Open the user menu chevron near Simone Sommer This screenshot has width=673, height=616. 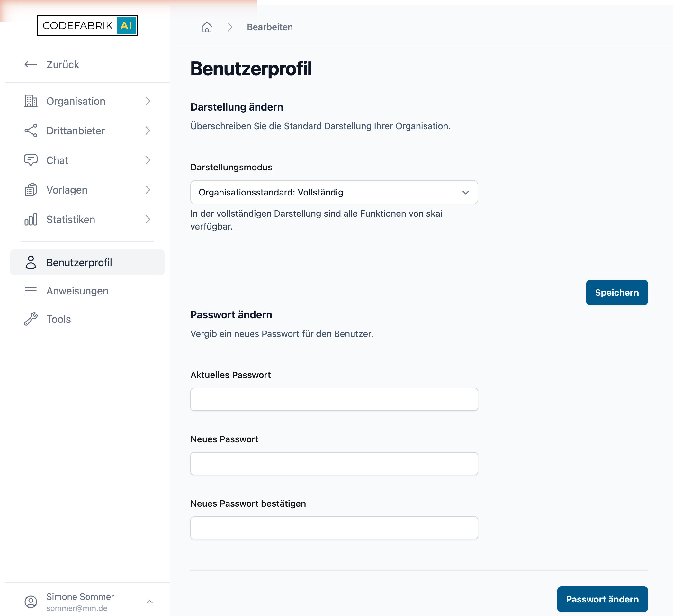point(150,602)
